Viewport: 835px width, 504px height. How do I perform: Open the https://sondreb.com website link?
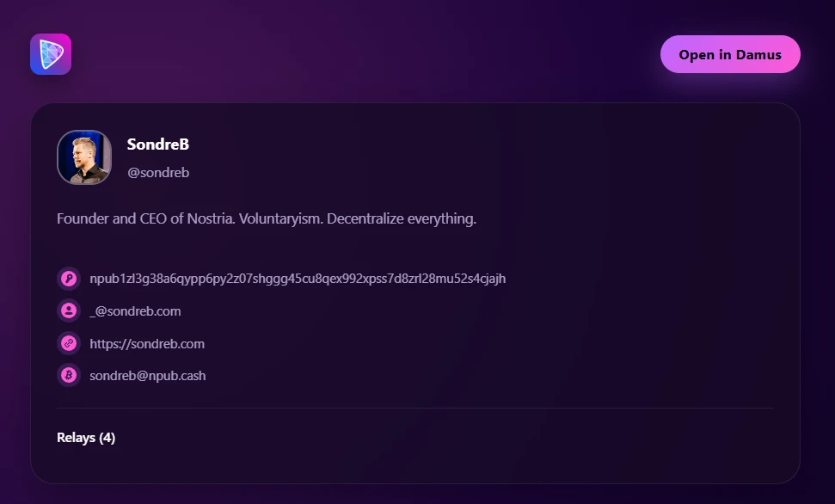tap(147, 344)
